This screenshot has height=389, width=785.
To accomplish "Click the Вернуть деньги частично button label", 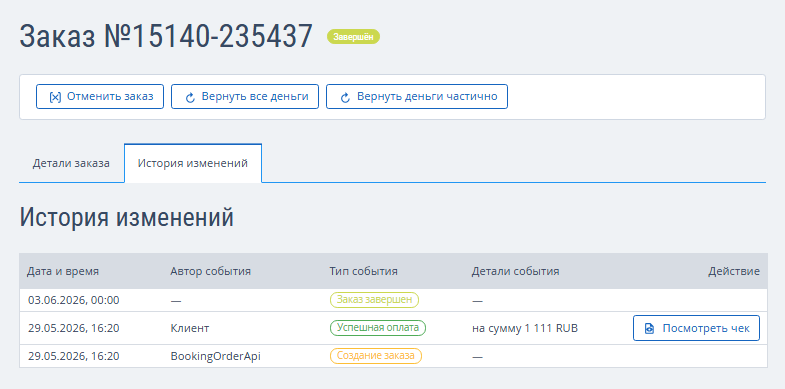I will point(427,96).
